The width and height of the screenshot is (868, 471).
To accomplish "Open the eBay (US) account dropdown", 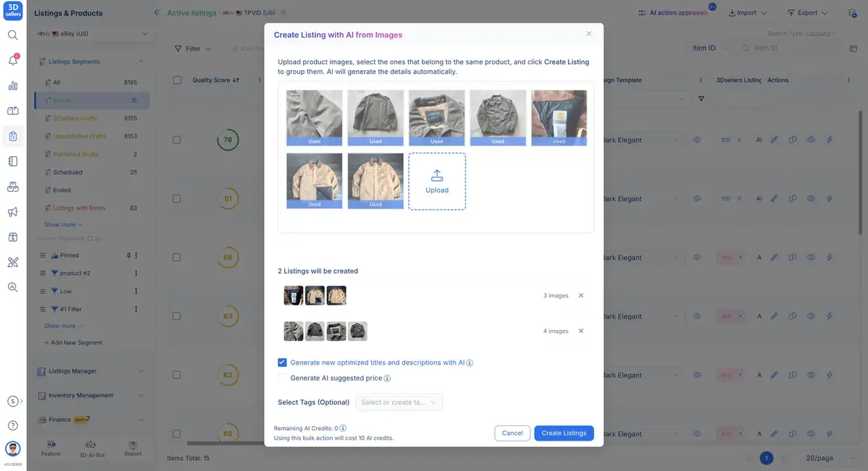I will tap(92, 34).
